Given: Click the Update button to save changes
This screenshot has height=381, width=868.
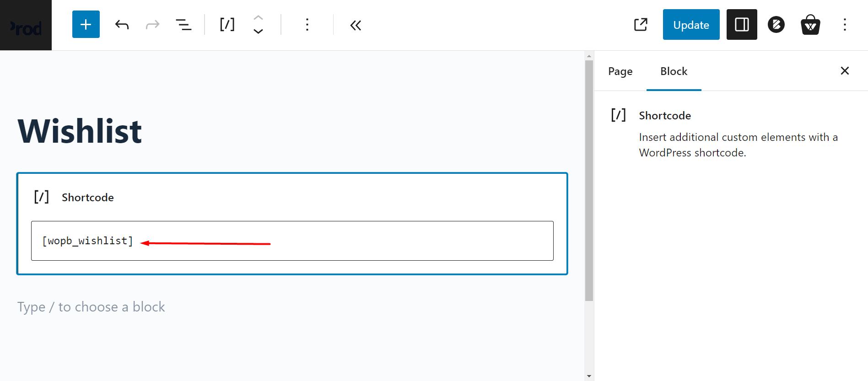Looking at the screenshot, I should coord(691,24).
